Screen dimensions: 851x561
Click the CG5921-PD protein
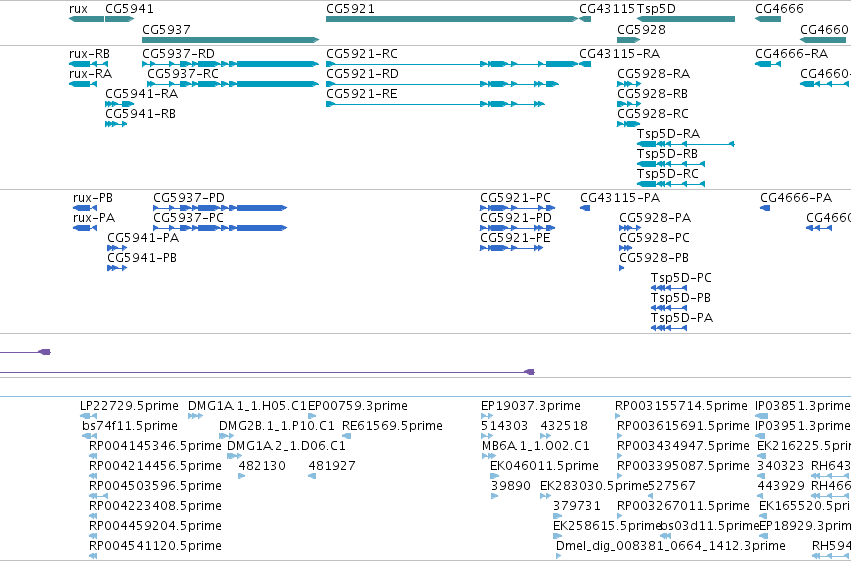tap(518, 228)
